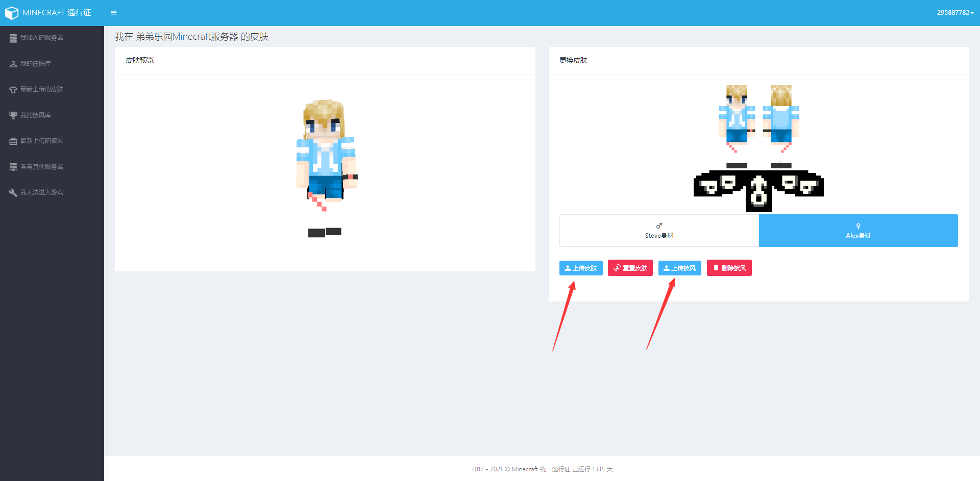
Task: Click the shirt icon beside 最新上传的皮肤
Action: (13, 90)
